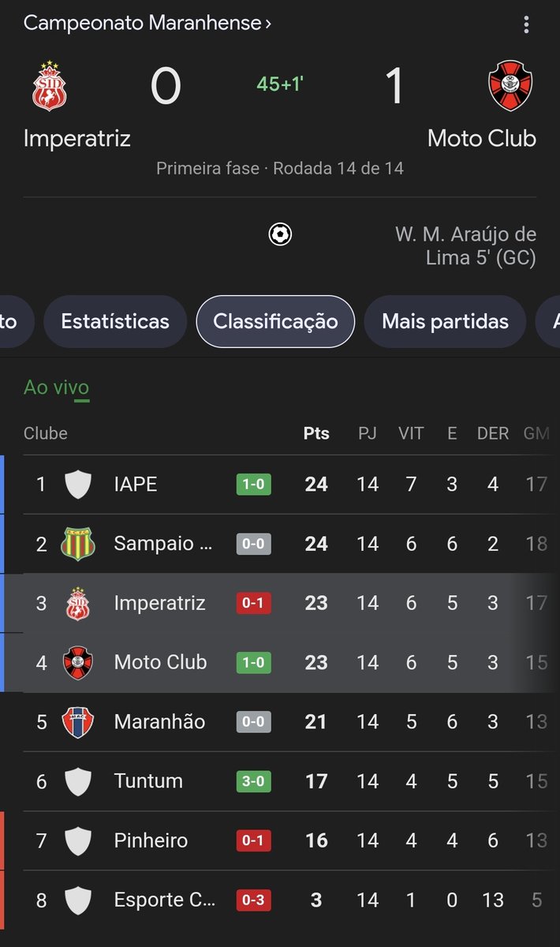
Task: Select the Sampaio club logo in standings
Action: coord(77,544)
